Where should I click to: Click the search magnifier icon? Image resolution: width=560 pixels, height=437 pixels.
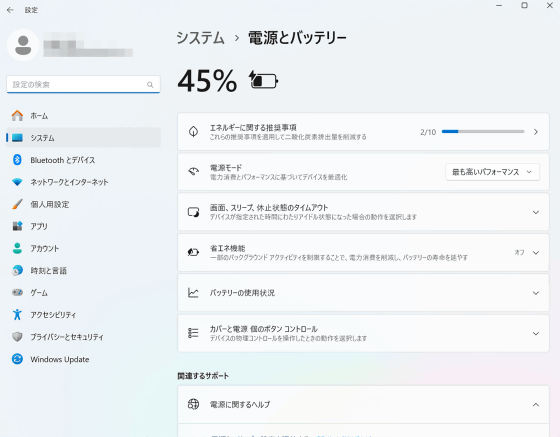tap(150, 85)
